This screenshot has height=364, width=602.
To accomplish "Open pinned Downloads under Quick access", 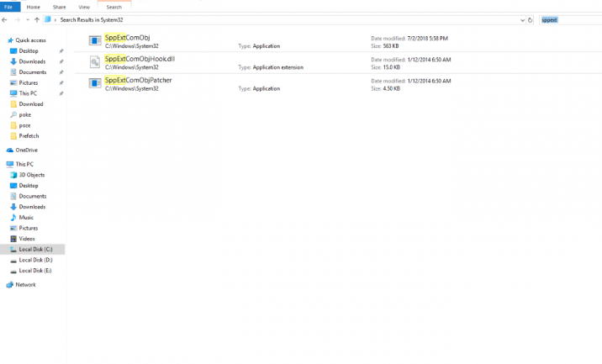I will tap(32, 61).
